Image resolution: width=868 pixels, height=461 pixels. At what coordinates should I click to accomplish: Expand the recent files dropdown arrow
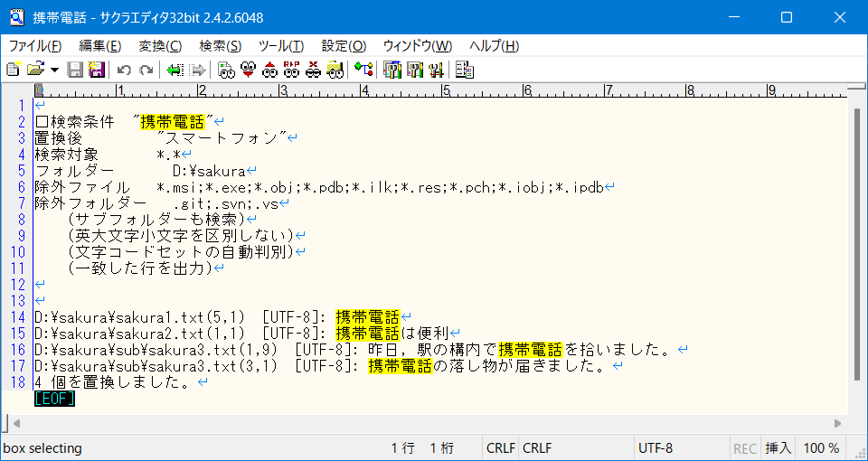(x=54, y=70)
